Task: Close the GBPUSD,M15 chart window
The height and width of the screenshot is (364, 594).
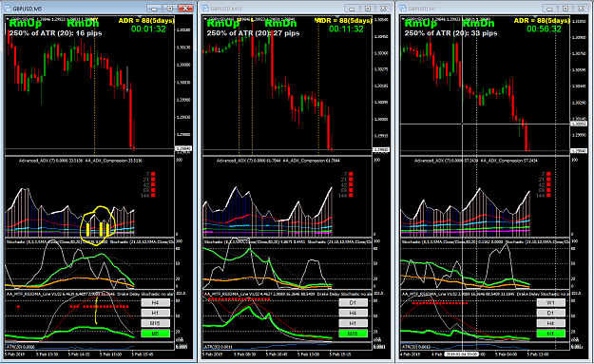Action: [x=383, y=9]
